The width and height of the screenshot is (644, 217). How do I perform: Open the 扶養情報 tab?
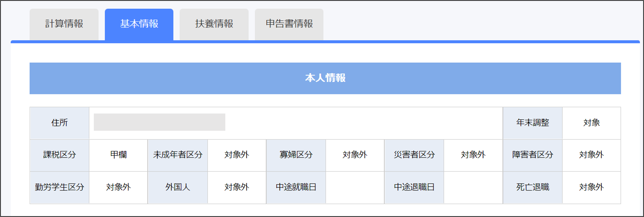coord(214,24)
